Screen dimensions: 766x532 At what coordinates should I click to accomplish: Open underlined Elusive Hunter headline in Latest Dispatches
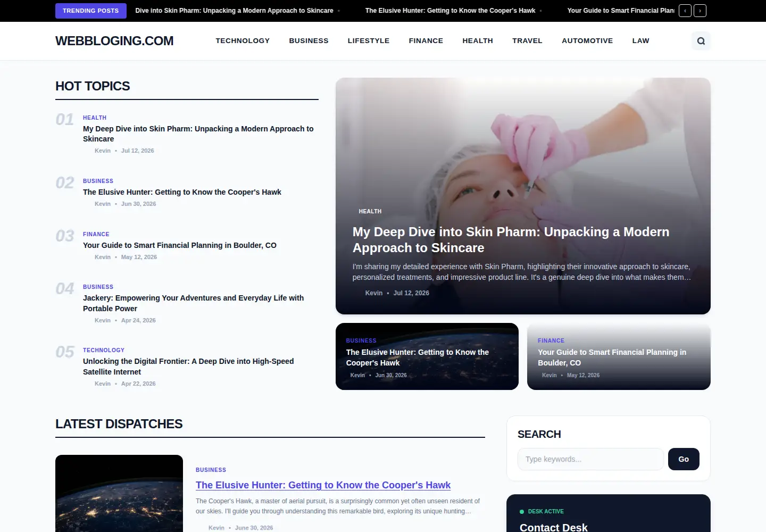click(323, 485)
